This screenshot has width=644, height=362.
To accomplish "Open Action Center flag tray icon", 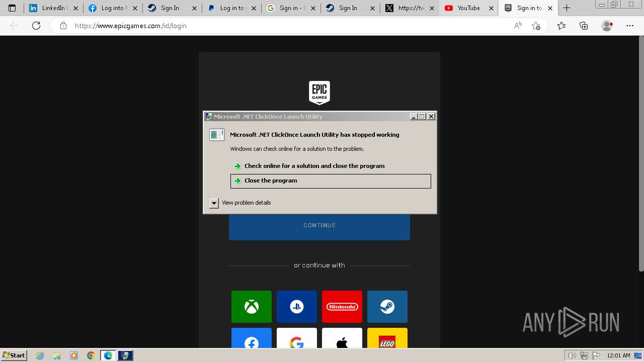I will (596, 355).
